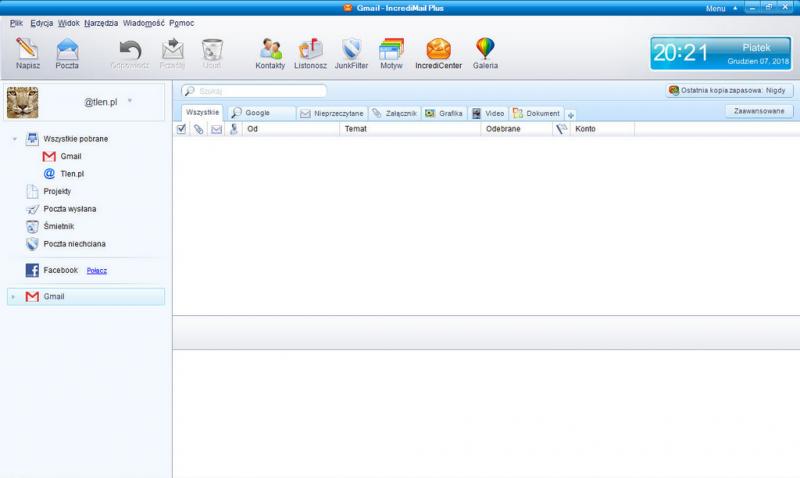
Task: Click the attachment paperclip column header
Action: 198,129
